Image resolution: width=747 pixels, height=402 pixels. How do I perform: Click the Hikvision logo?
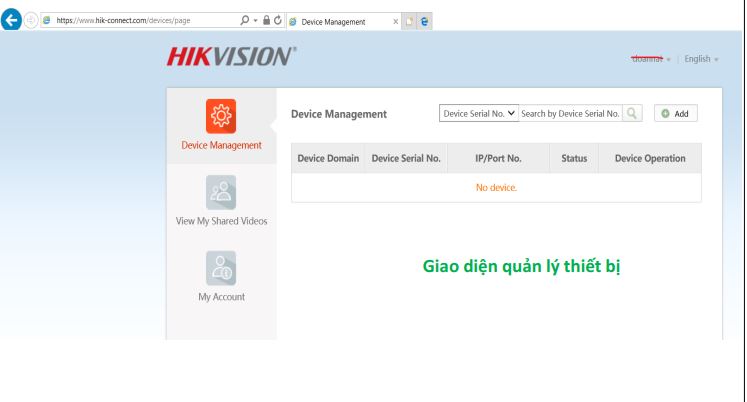click(x=232, y=56)
